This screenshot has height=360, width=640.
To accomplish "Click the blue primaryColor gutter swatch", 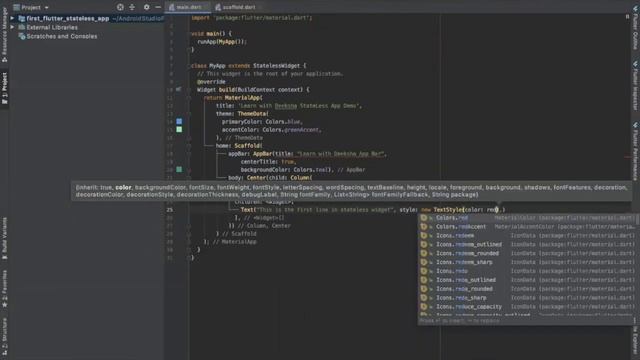I will 179,122.
